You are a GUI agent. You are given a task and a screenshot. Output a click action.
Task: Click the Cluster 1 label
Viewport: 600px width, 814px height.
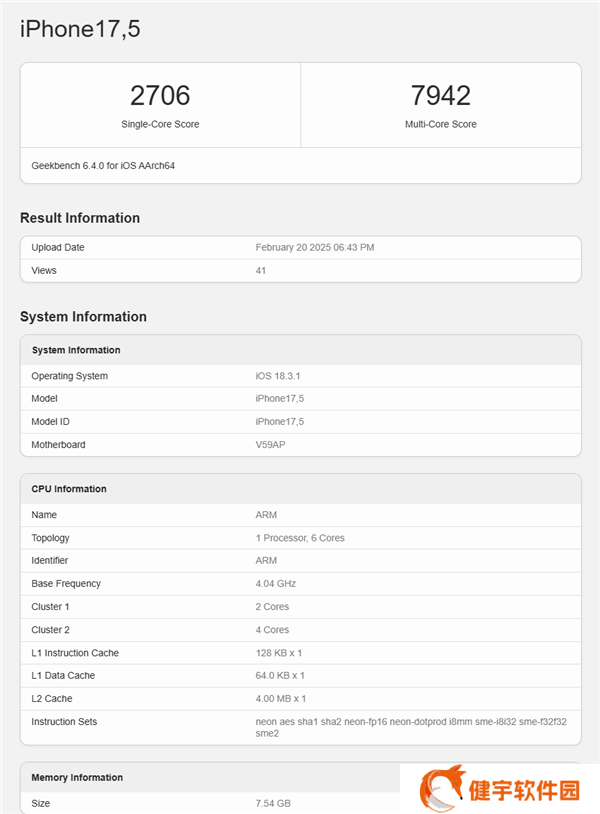pyautogui.click(x=50, y=607)
